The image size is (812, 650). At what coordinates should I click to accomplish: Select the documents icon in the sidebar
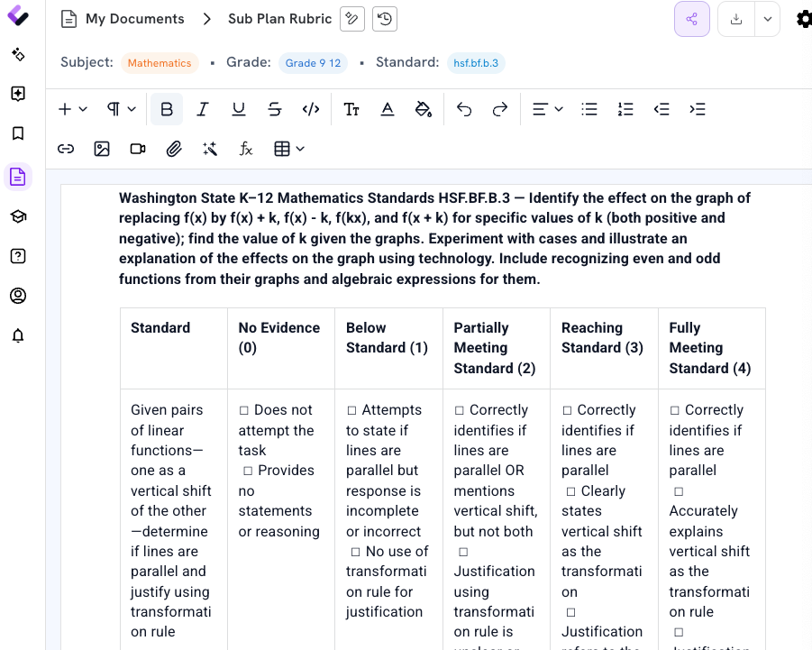[18, 177]
